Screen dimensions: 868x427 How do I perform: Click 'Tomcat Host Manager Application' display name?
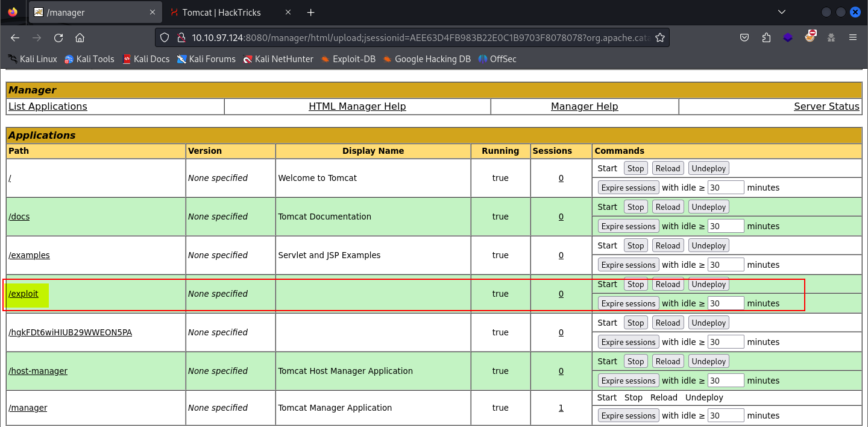tap(345, 371)
